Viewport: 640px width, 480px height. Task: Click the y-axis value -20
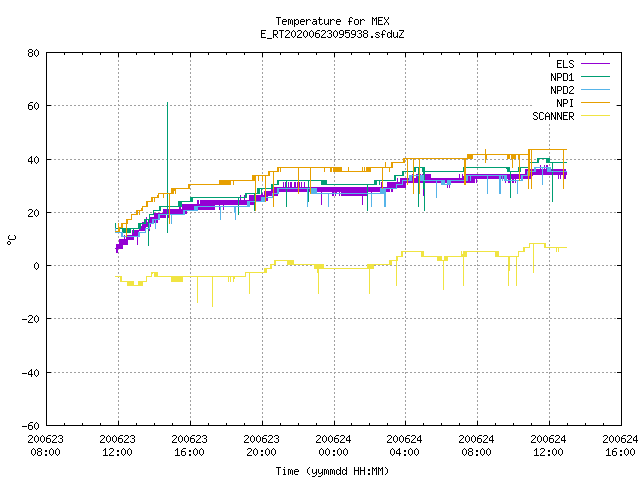coord(31,319)
